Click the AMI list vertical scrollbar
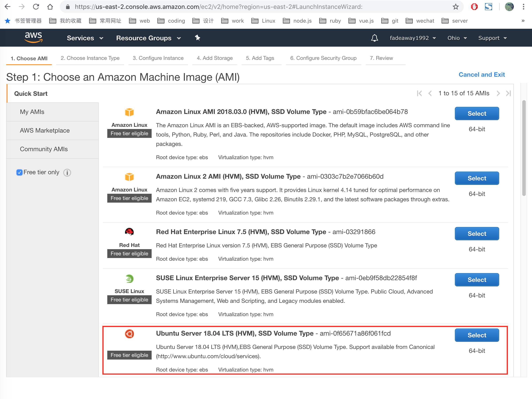 pos(524,148)
